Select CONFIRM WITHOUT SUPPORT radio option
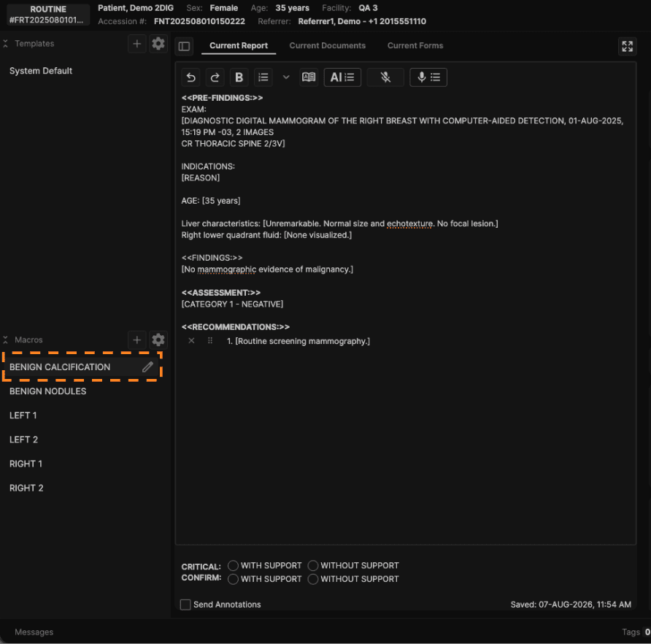651x644 pixels. click(313, 579)
